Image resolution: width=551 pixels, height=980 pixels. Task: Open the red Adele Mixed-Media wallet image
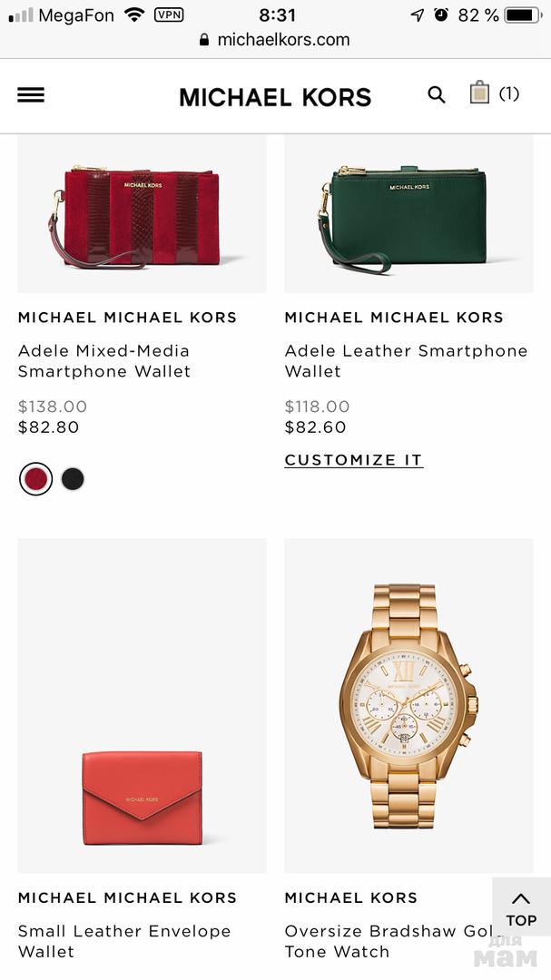tap(142, 214)
